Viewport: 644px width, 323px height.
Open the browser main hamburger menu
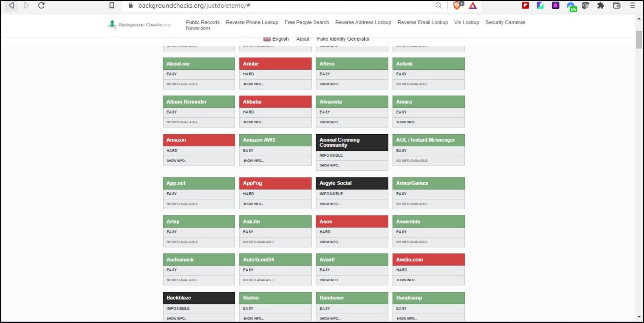(x=633, y=5)
